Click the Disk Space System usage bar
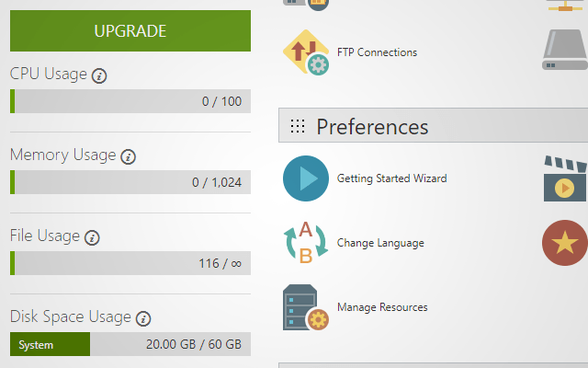588x368 pixels. [x=130, y=344]
